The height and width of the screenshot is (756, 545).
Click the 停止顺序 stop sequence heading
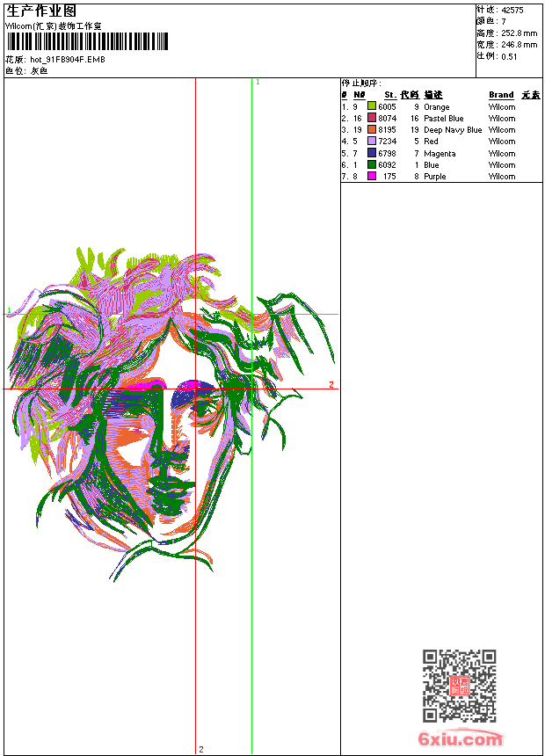click(x=361, y=83)
